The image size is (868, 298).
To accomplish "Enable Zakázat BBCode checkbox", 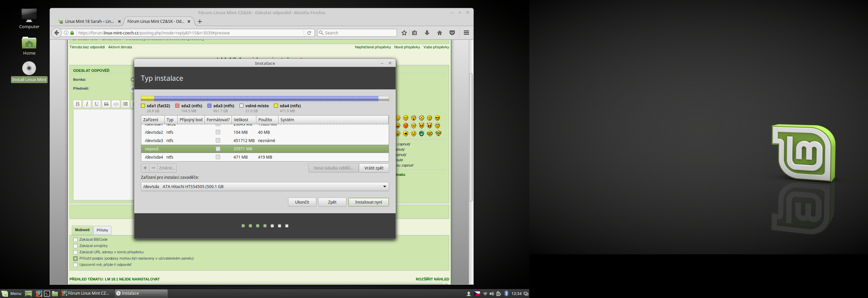I will 75,240.
